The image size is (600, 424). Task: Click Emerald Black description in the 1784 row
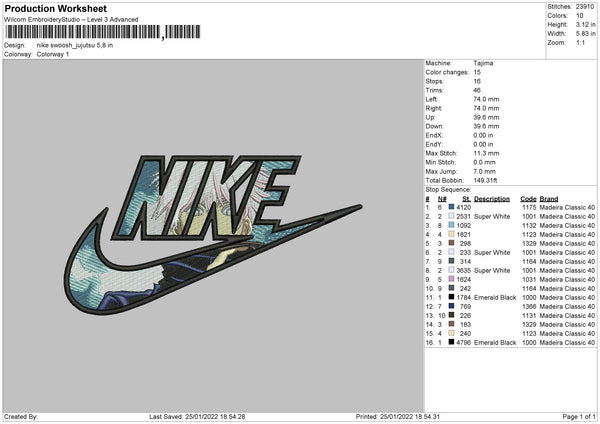tap(495, 297)
